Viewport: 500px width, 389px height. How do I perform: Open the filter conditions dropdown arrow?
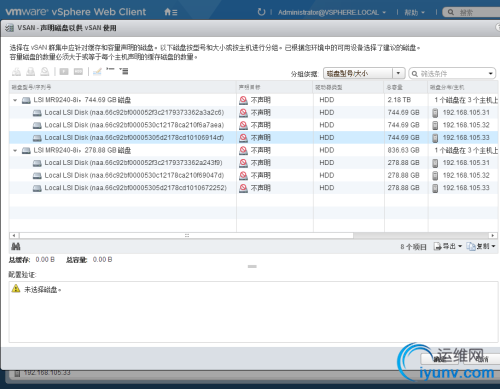coord(491,74)
